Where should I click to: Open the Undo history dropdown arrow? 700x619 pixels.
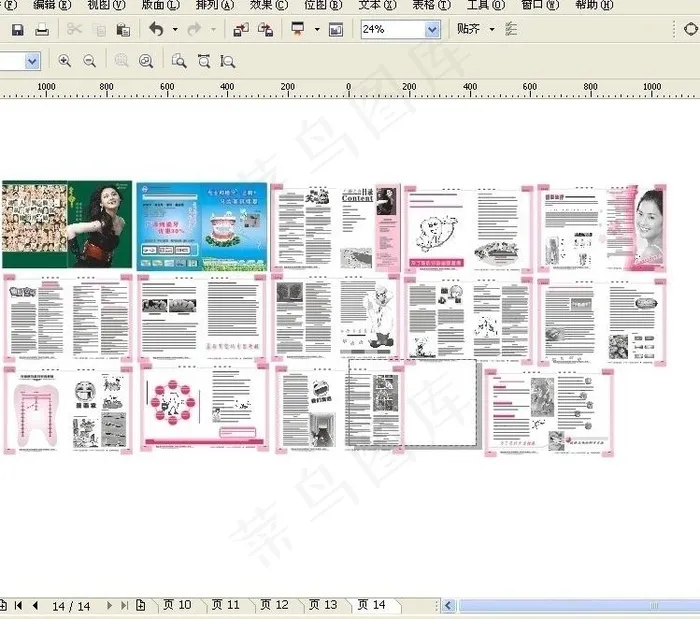click(175, 30)
